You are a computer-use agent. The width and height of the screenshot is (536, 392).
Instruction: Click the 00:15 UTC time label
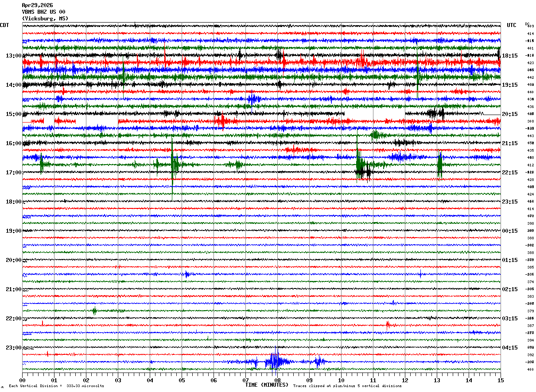coord(510,231)
